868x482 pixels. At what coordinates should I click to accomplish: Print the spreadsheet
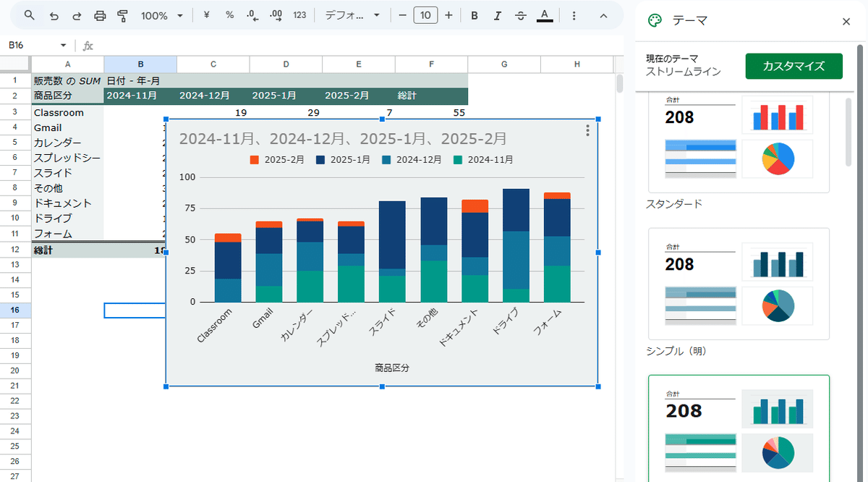click(x=101, y=15)
